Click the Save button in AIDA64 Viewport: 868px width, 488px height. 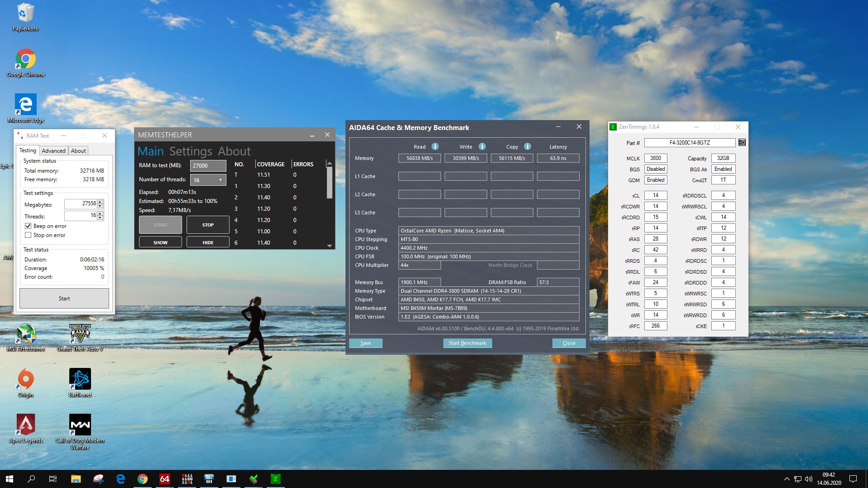tap(365, 343)
